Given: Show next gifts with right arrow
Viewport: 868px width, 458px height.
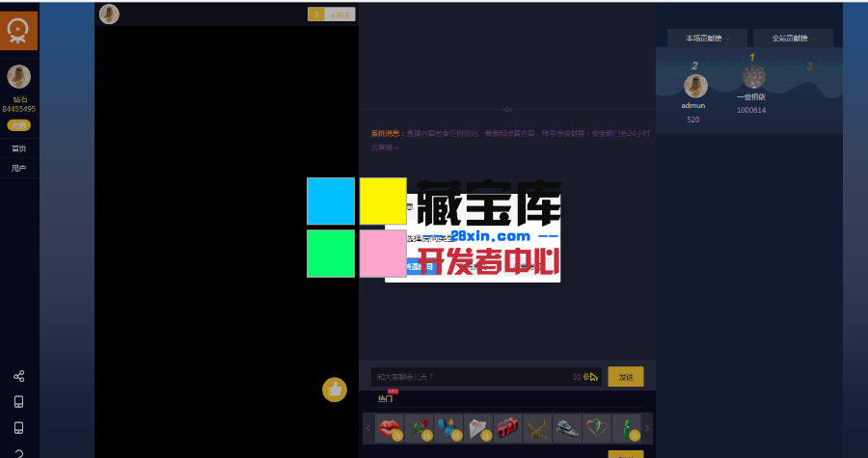Looking at the screenshot, I should pyautogui.click(x=646, y=428).
